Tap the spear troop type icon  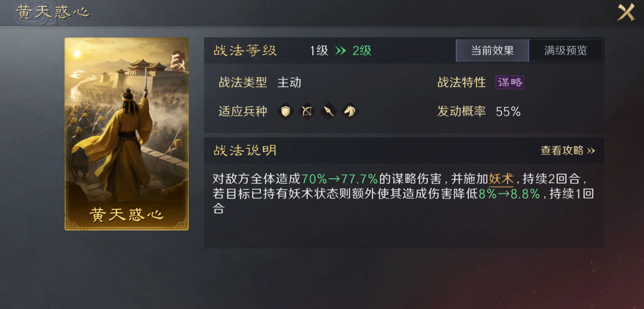click(328, 112)
